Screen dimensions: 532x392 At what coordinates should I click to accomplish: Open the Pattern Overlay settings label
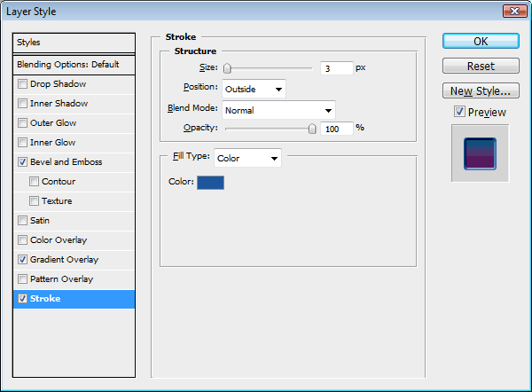61,279
